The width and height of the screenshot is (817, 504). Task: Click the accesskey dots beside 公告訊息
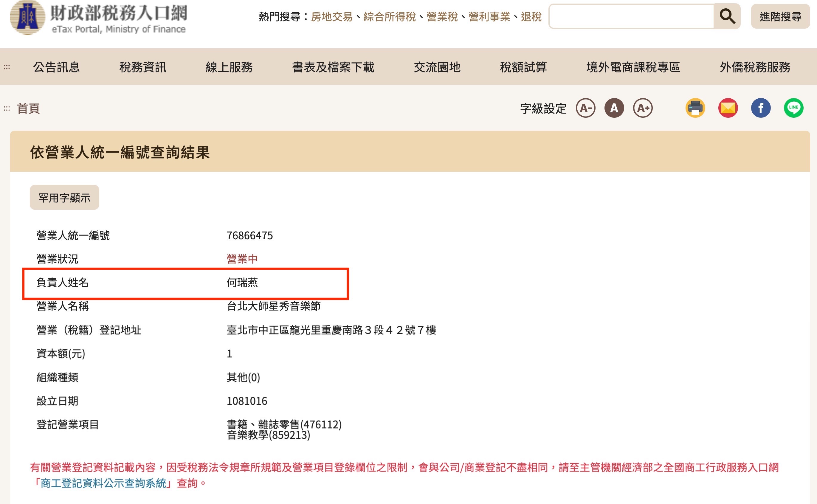[x=7, y=67]
